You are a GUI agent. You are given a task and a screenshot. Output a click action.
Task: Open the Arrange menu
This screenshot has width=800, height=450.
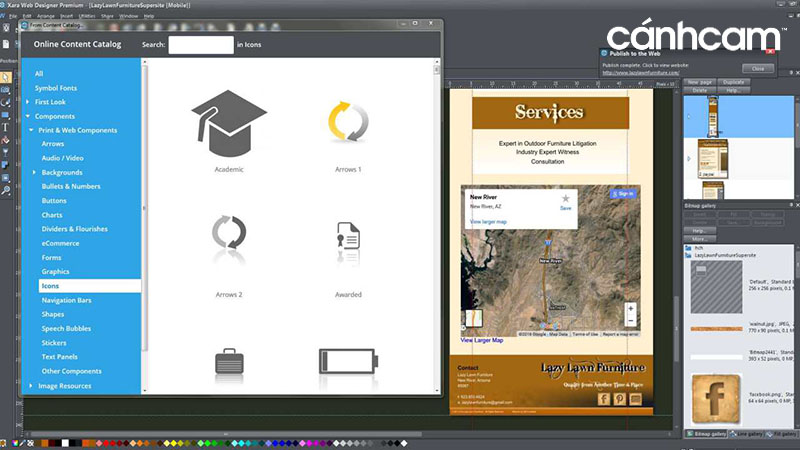click(x=45, y=16)
